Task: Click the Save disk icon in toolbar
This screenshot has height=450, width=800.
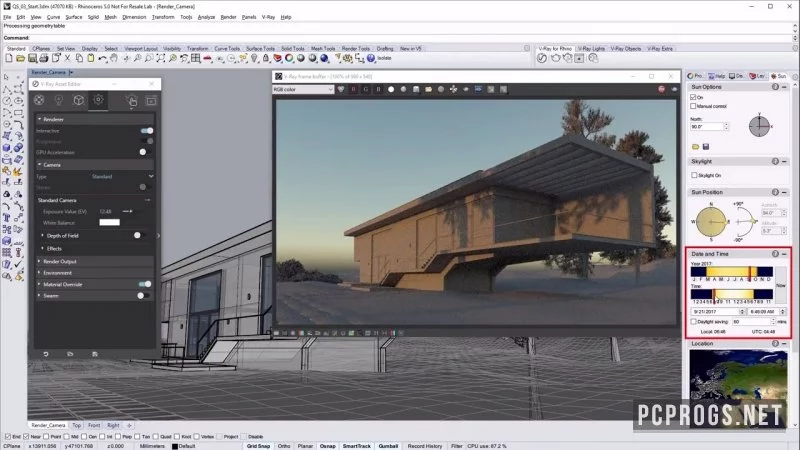Action: tap(32, 58)
